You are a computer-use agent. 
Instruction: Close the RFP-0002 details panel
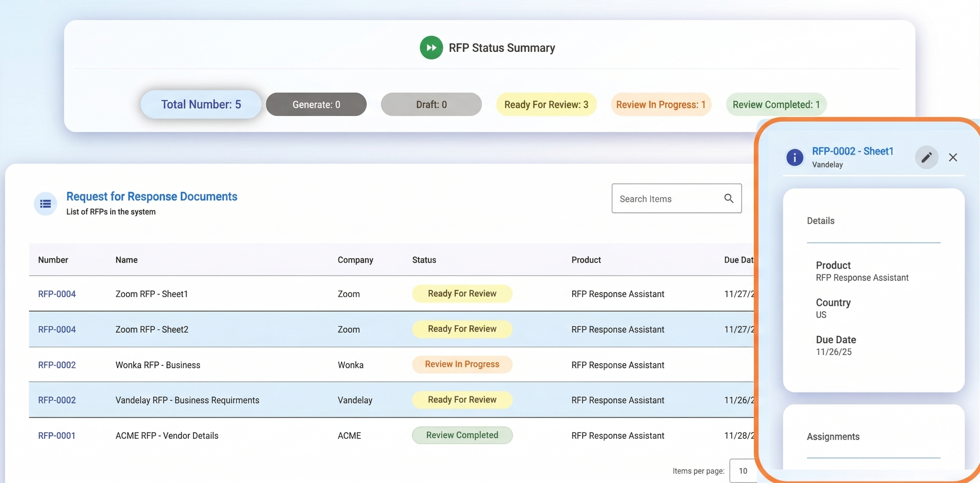click(x=953, y=157)
